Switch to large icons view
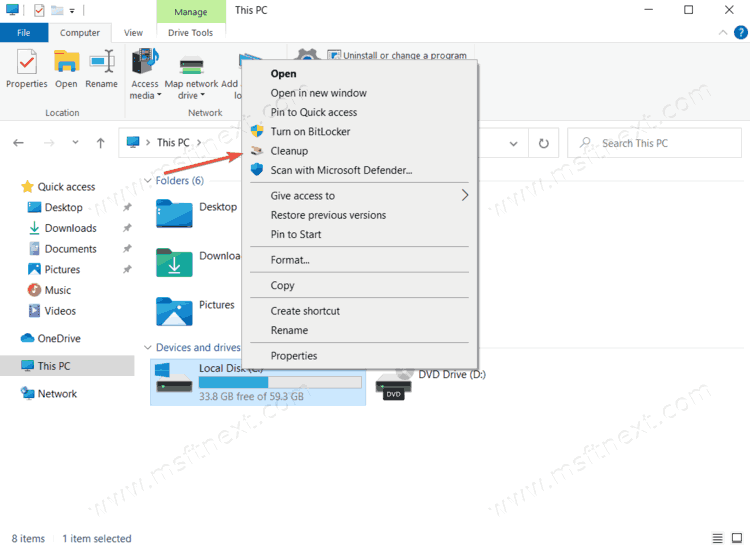Viewport: 750px width, 545px height. tap(737, 538)
